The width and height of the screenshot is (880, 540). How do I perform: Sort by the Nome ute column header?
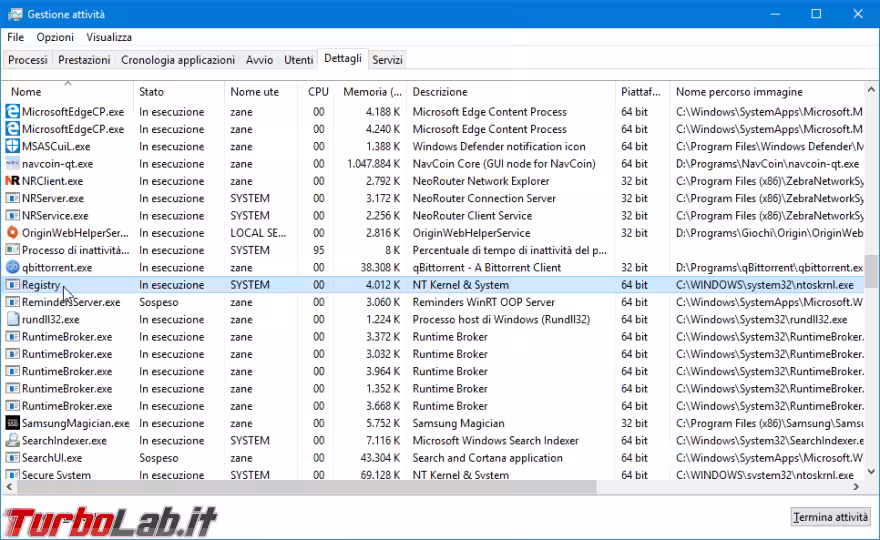261,91
